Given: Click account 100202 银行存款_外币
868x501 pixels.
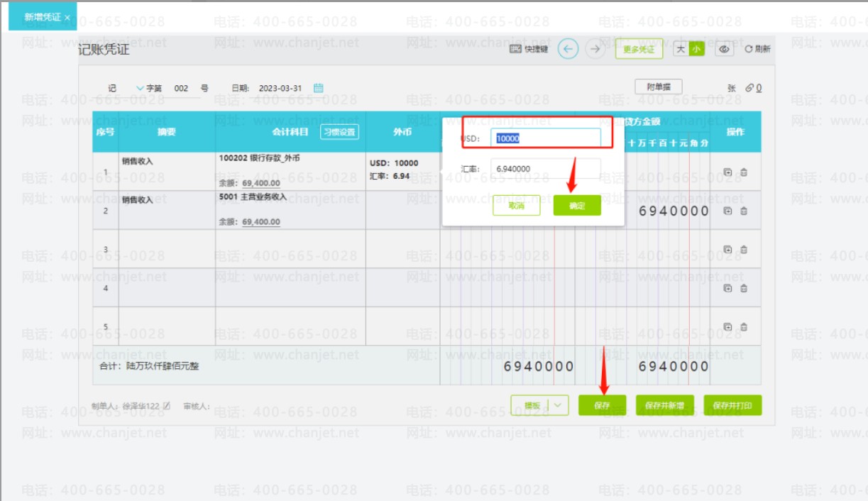Looking at the screenshot, I should click(x=259, y=158).
